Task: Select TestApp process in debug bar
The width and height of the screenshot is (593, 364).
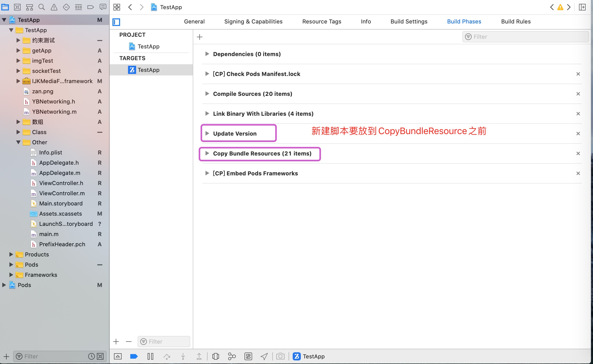Action: point(309,356)
